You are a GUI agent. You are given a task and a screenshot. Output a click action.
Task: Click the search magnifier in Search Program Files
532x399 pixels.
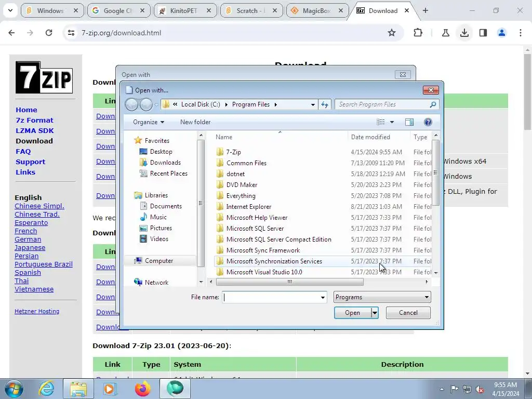[x=433, y=104]
